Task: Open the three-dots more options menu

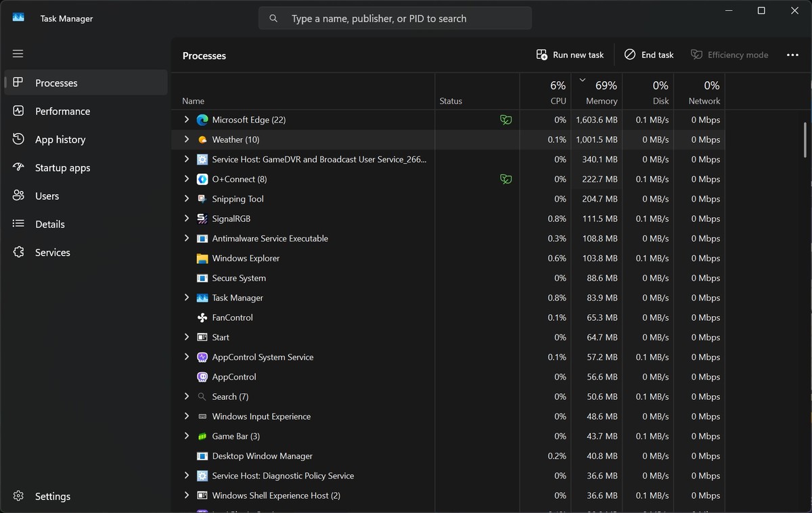Action: tap(793, 55)
